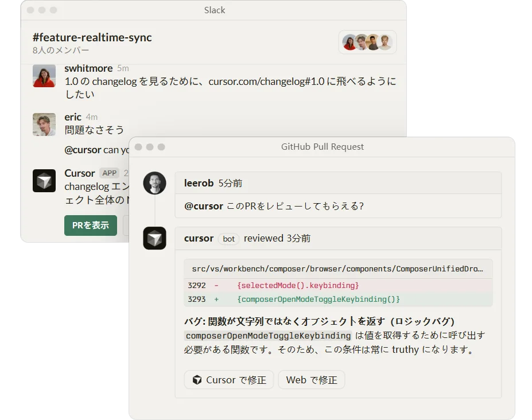Open the cursor.com/changelog#1.0 text in message

click(x=266, y=81)
